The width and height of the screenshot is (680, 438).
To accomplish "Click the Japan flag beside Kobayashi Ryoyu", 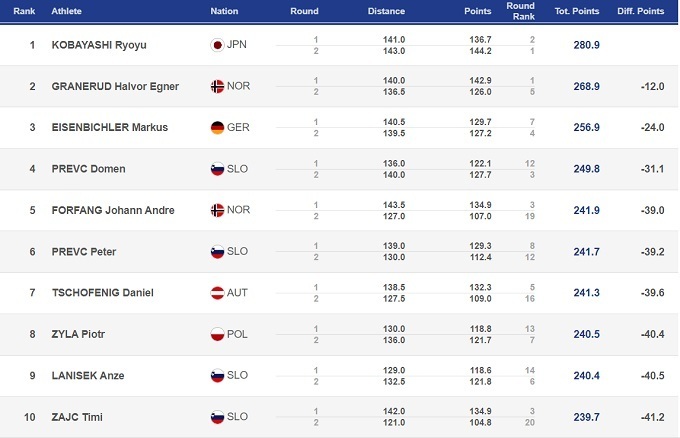I will (x=215, y=45).
